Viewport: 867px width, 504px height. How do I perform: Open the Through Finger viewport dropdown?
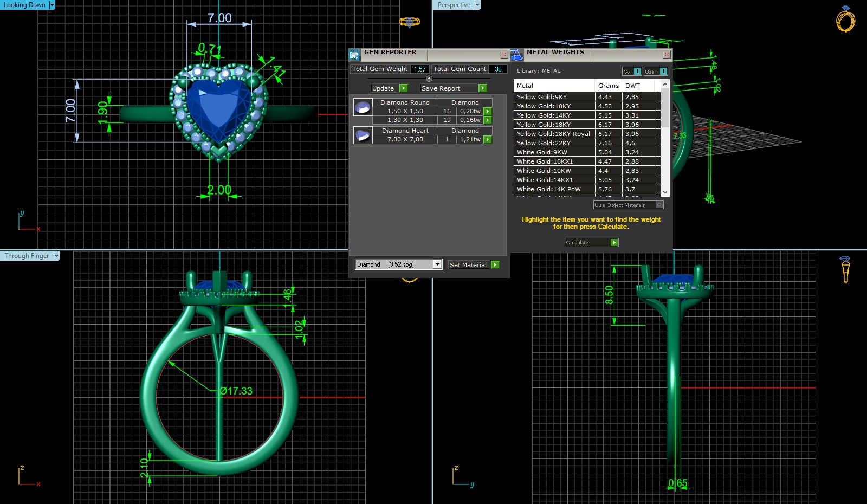(x=56, y=256)
